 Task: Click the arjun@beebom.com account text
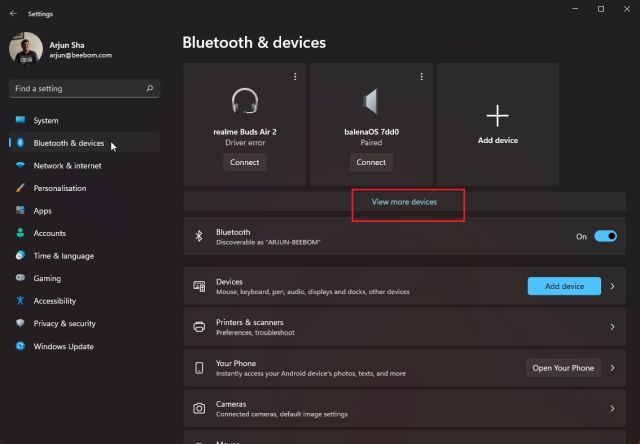point(80,55)
